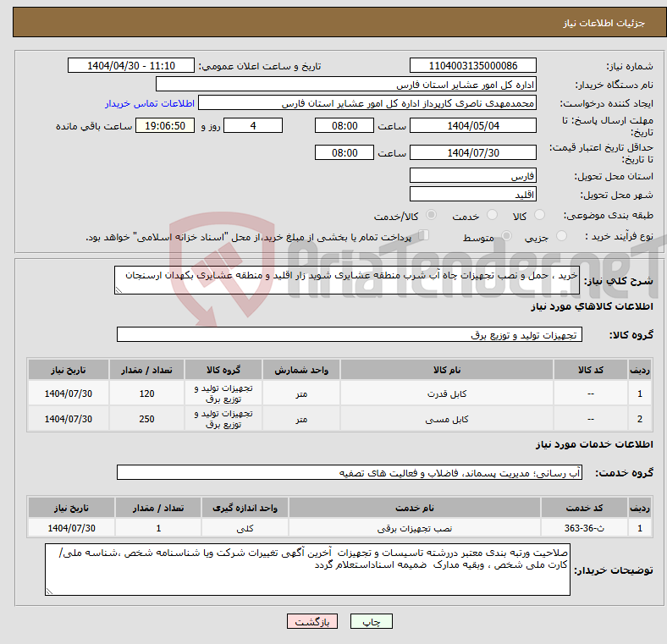Click the شرح کلی نیاز description textarea

click(347, 280)
